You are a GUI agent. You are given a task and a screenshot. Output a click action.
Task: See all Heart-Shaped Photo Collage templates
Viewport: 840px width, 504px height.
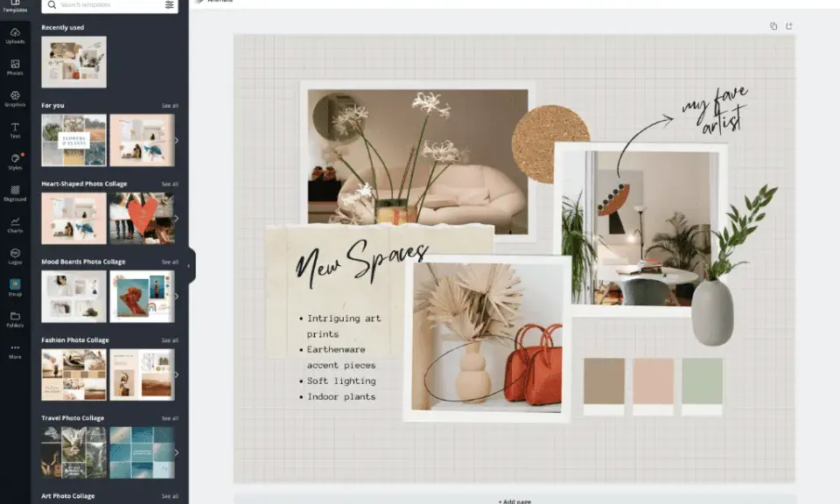170,185
